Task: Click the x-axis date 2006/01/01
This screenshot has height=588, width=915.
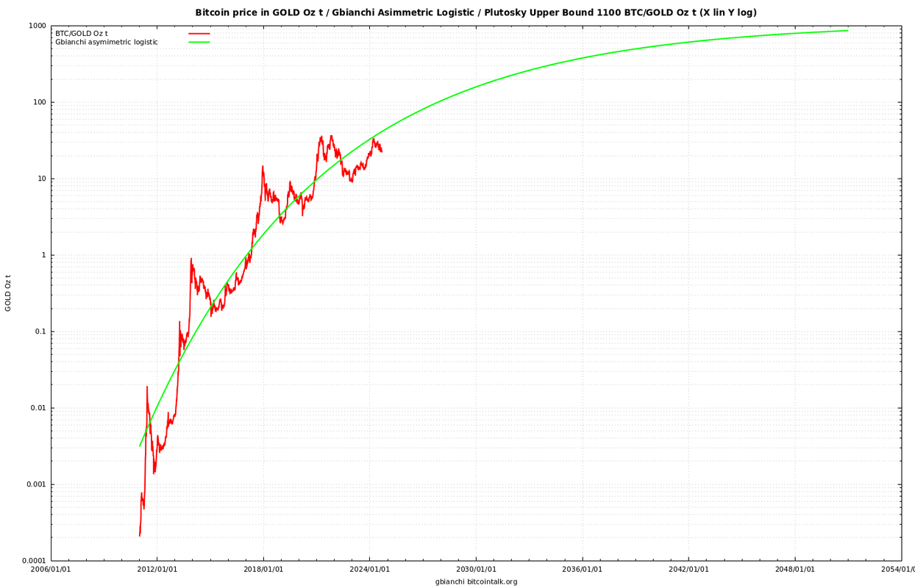Action: [x=51, y=569]
